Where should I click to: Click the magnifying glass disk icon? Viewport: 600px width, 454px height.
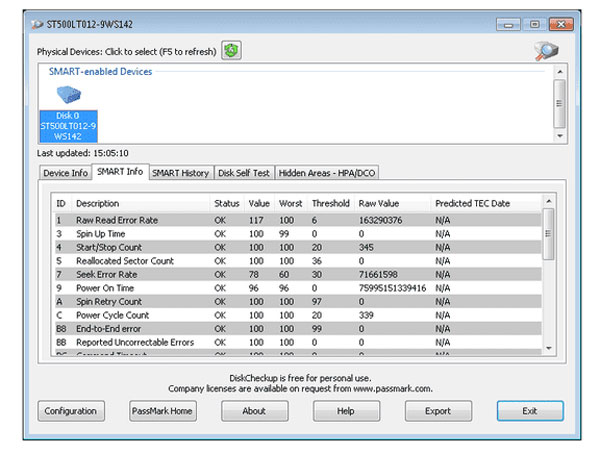pos(546,51)
